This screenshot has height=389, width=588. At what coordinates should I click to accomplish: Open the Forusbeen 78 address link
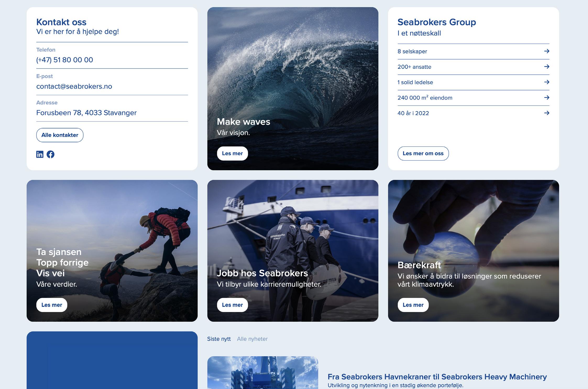click(86, 113)
